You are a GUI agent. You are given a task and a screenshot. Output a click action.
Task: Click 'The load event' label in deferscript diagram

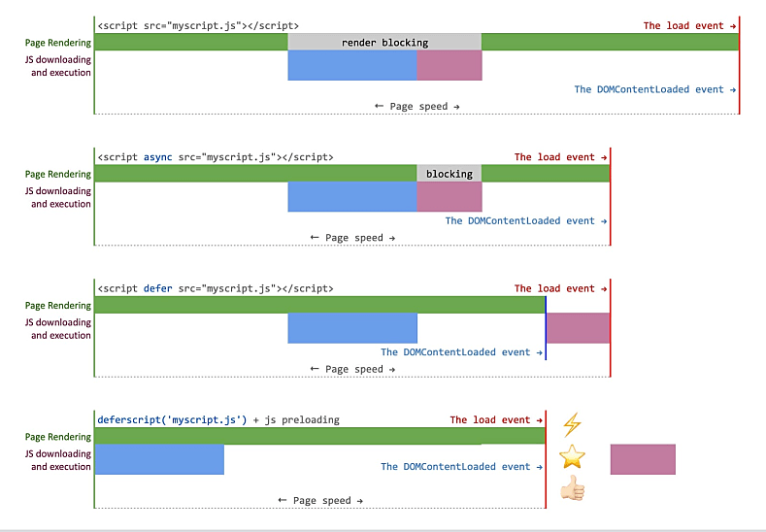[496, 419]
